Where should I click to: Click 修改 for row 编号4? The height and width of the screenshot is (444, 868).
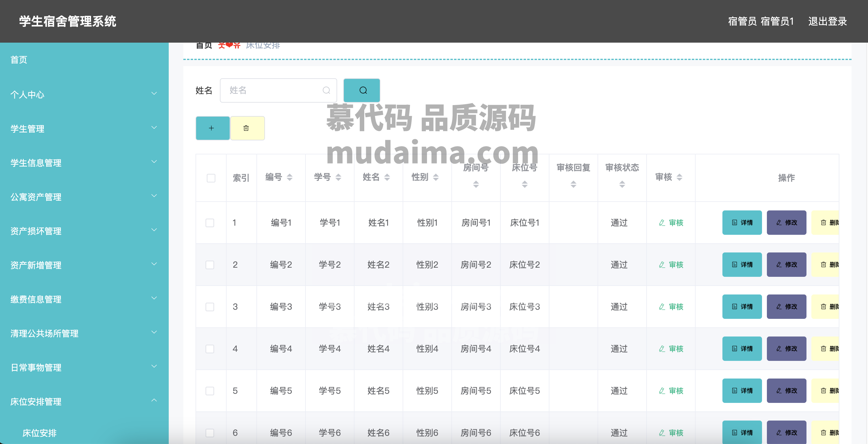(x=786, y=349)
